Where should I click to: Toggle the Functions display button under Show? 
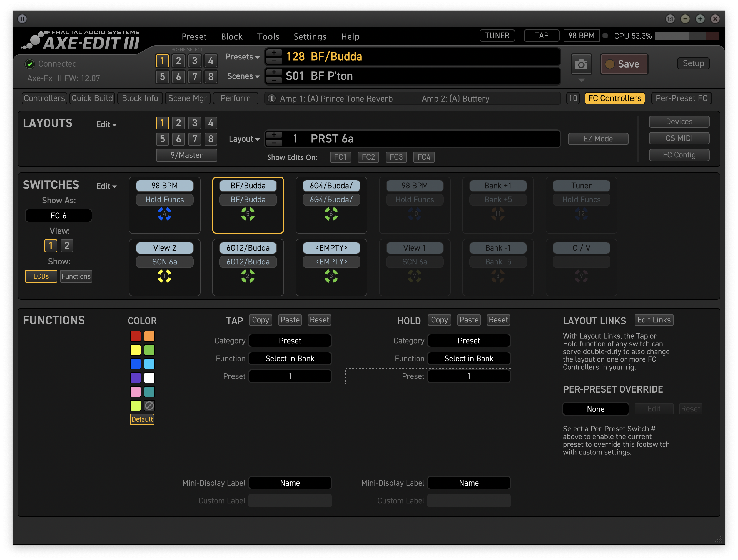[x=76, y=275]
